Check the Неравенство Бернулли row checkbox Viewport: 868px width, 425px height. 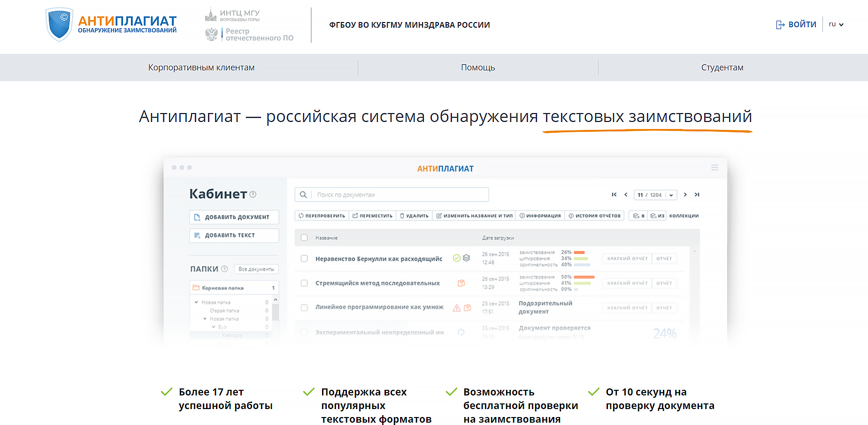tap(304, 258)
